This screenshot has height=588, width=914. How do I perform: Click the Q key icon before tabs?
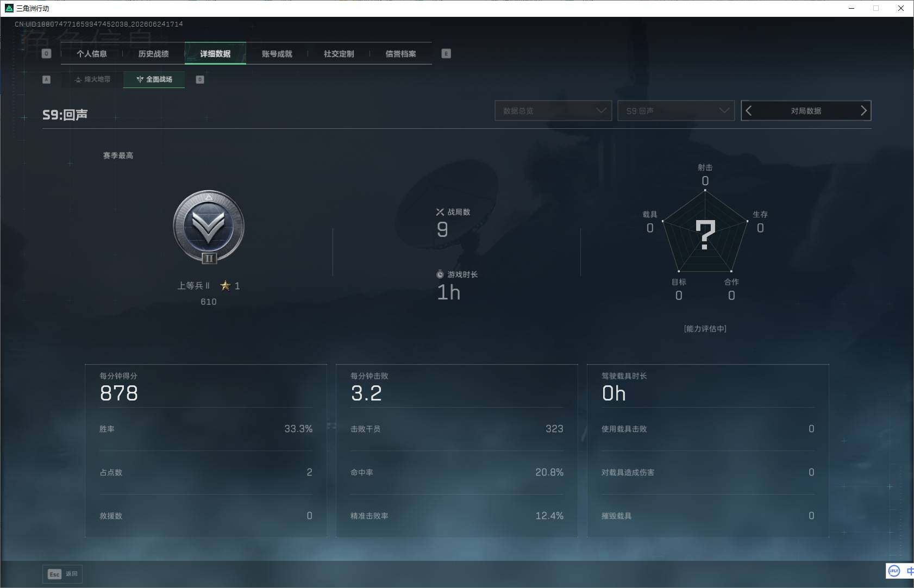click(x=46, y=54)
